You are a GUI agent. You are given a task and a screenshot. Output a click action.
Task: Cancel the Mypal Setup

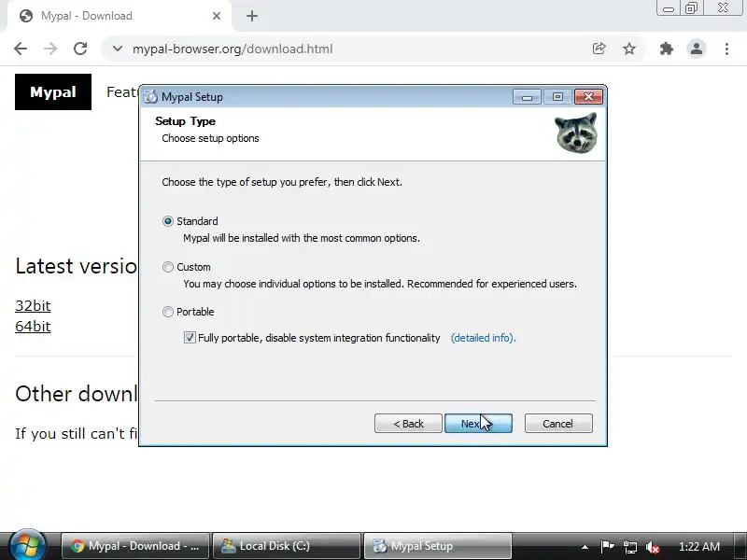point(558,424)
